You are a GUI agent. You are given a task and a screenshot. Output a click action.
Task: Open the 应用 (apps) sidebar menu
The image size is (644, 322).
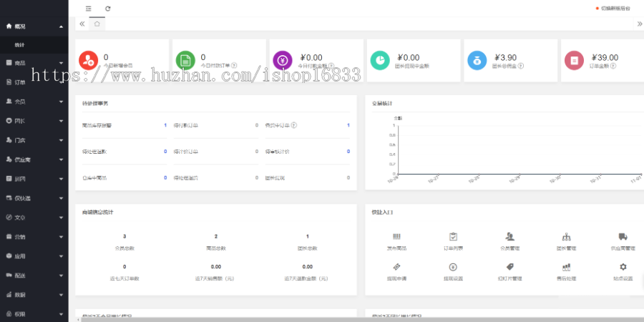(x=34, y=256)
